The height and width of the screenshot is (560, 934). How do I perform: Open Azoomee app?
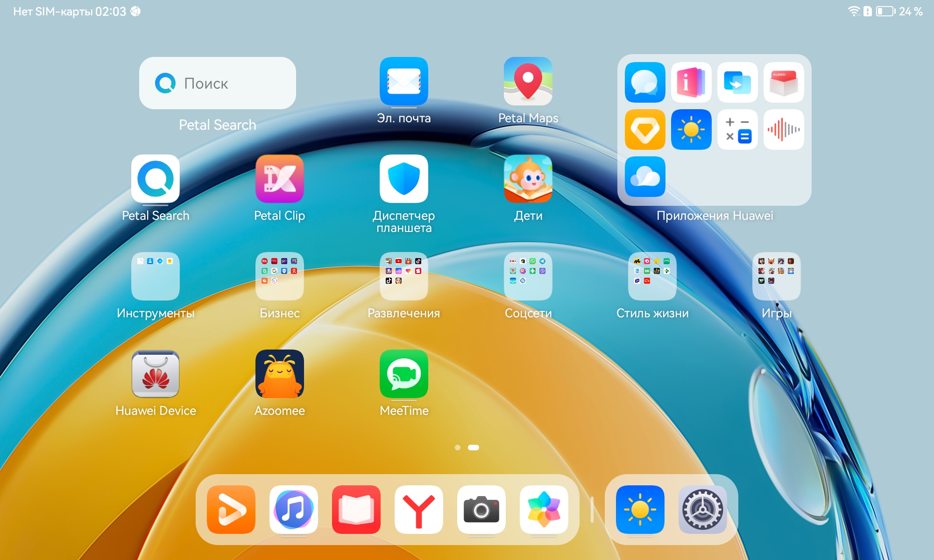click(279, 374)
